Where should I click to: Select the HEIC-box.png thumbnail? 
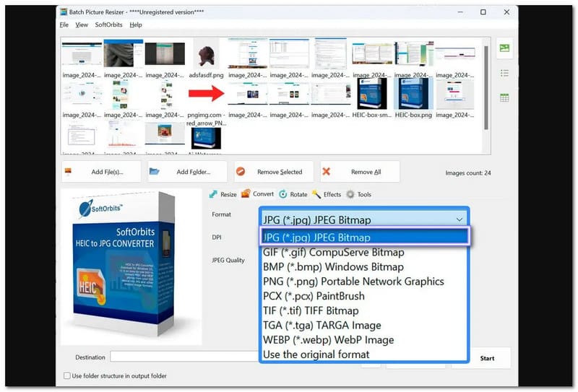(x=413, y=99)
